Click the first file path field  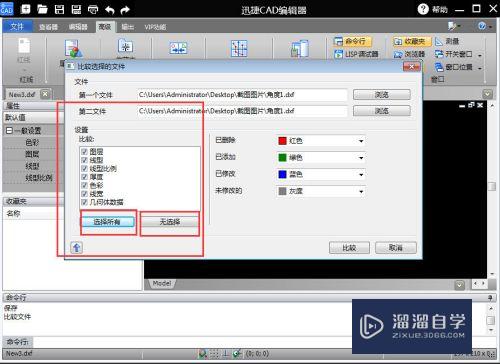coord(242,95)
